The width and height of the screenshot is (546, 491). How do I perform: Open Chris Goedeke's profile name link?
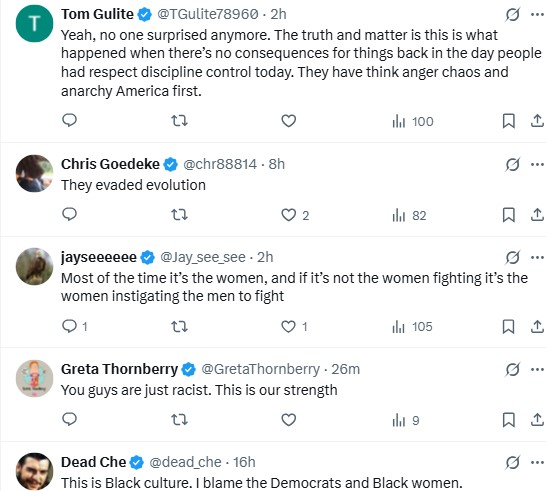pos(110,164)
